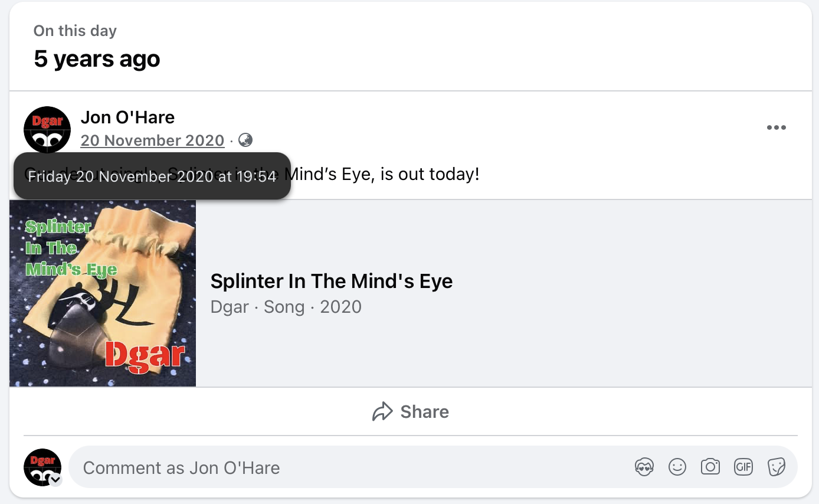Viewport: 819px width, 504px height.
Task: Open Jon O'Hare's profile name link
Action: pos(127,117)
